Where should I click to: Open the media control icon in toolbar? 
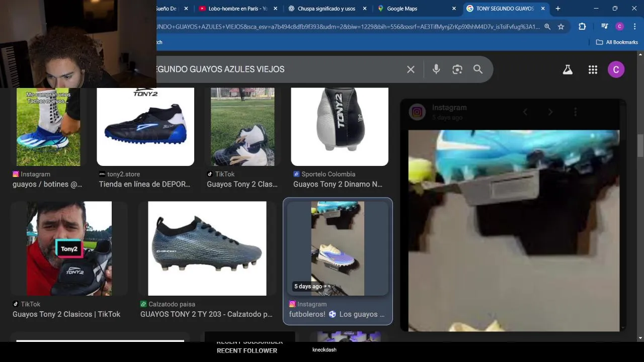(x=604, y=27)
